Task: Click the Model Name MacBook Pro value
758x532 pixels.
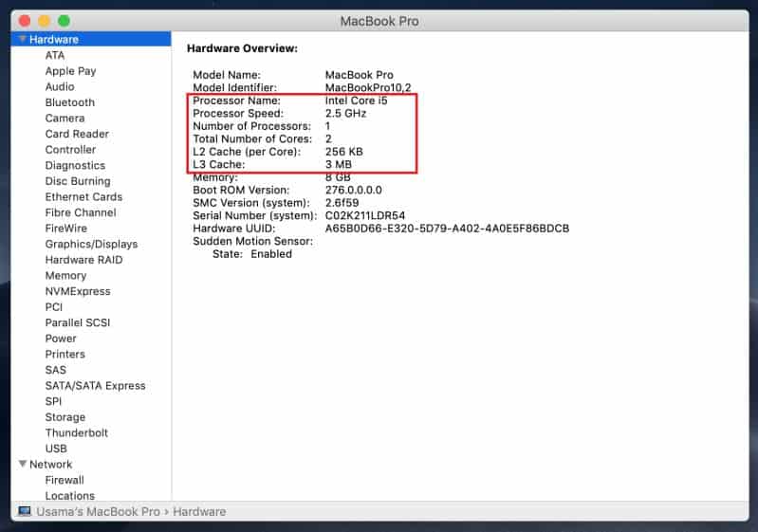Action: click(360, 75)
